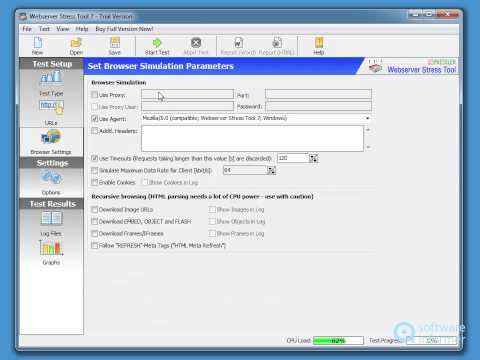Enable the Use Proxy checkbox
Viewport: 480px width, 360px height.
[x=95, y=95]
